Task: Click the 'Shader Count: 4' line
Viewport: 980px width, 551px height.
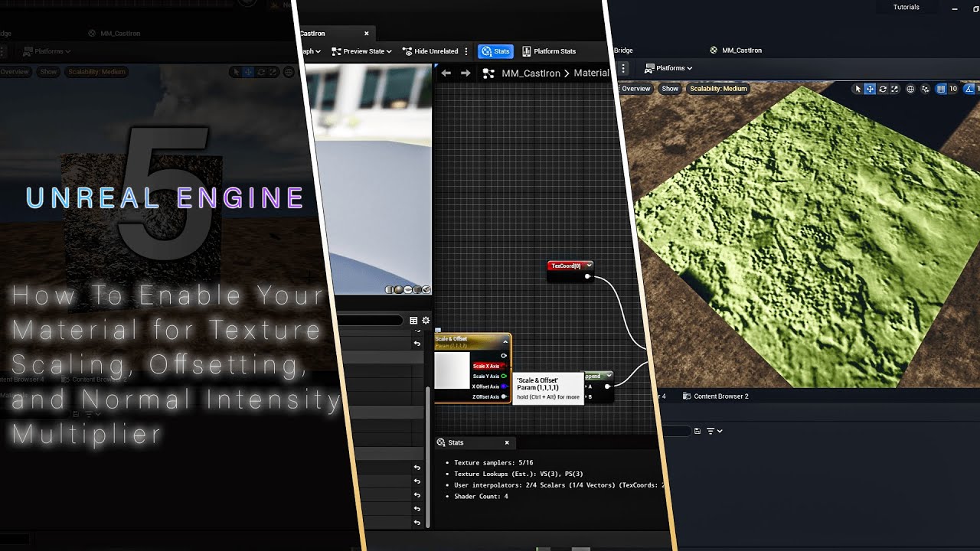Action: coord(481,496)
